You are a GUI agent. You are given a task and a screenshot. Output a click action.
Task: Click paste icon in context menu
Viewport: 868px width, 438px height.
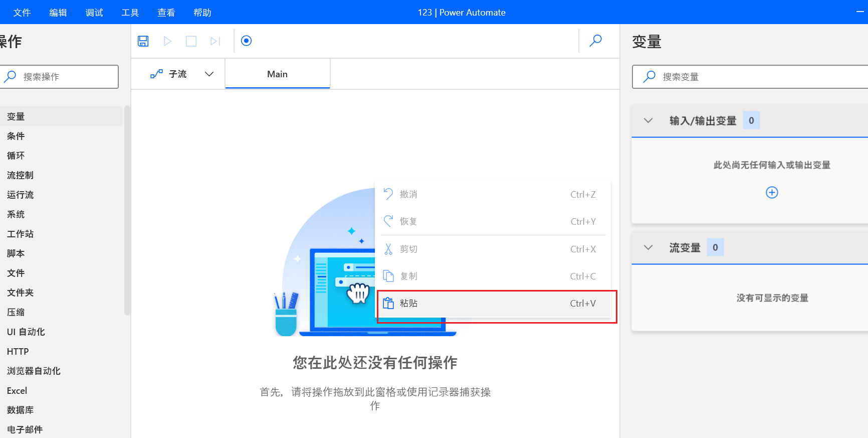coord(388,303)
